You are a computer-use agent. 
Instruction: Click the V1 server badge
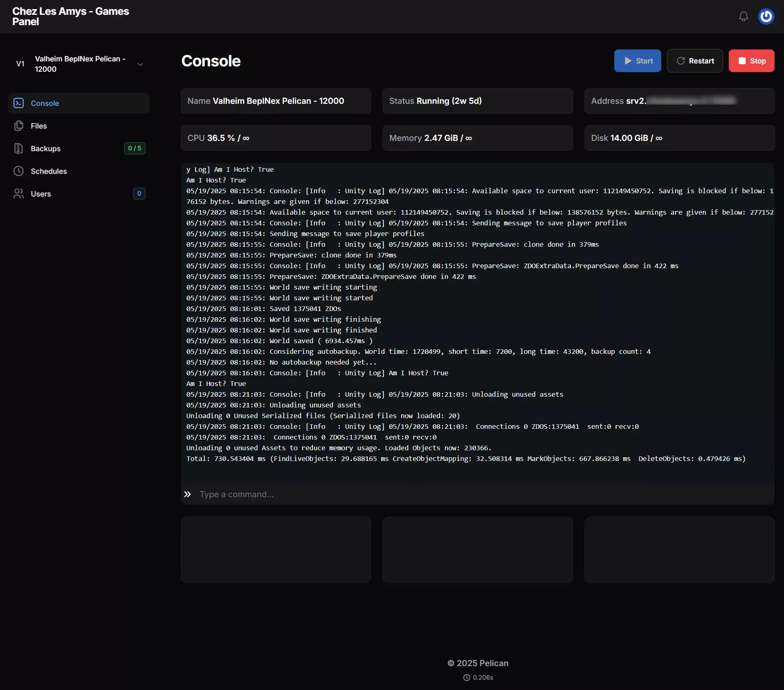click(x=20, y=64)
